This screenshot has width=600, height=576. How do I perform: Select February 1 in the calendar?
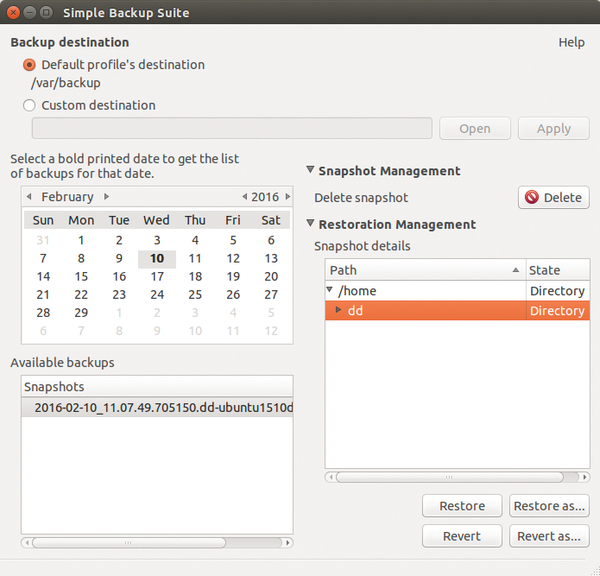(81, 240)
